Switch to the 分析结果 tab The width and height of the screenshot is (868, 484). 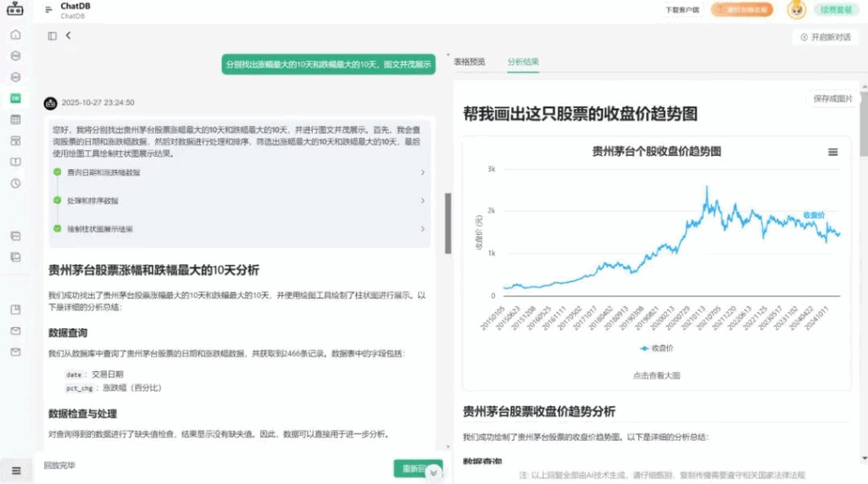(523, 62)
